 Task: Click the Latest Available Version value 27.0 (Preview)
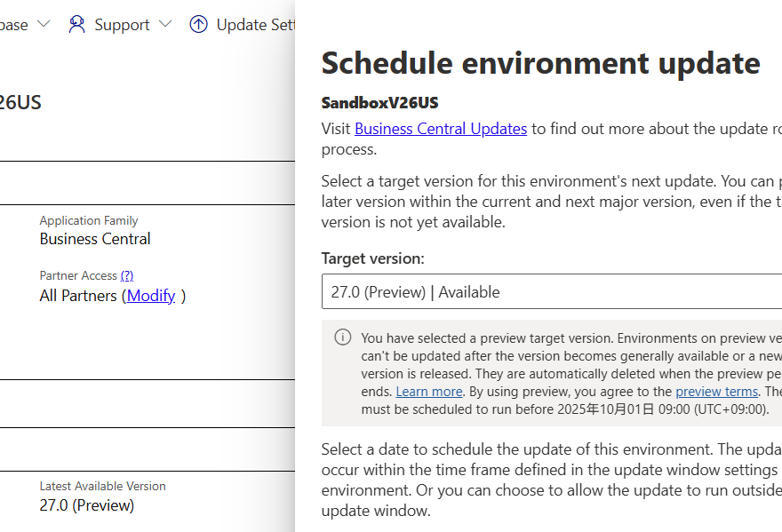click(x=87, y=505)
